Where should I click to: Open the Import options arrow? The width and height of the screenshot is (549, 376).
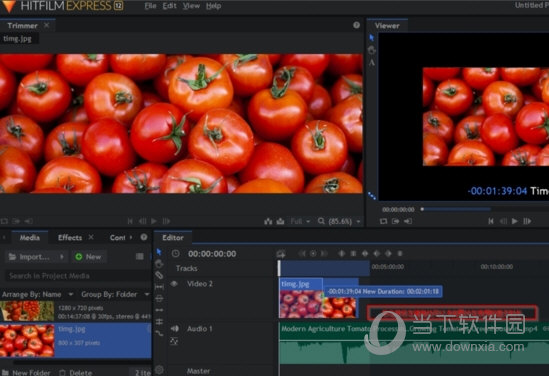click(62, 257)
